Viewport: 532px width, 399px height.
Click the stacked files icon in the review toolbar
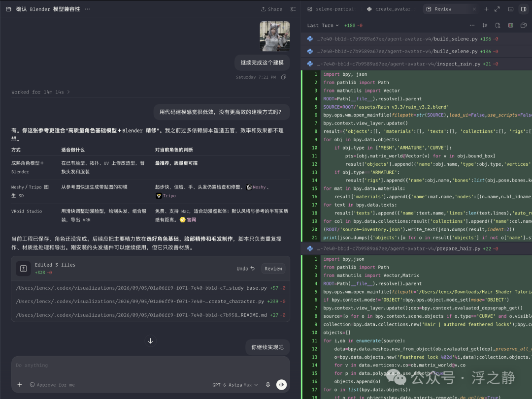(x=524, y=26)
